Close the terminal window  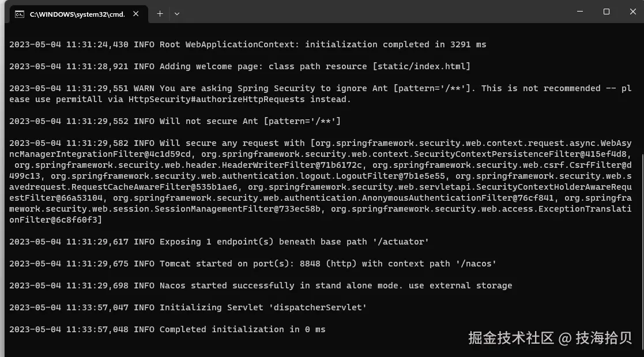[633, 12]
